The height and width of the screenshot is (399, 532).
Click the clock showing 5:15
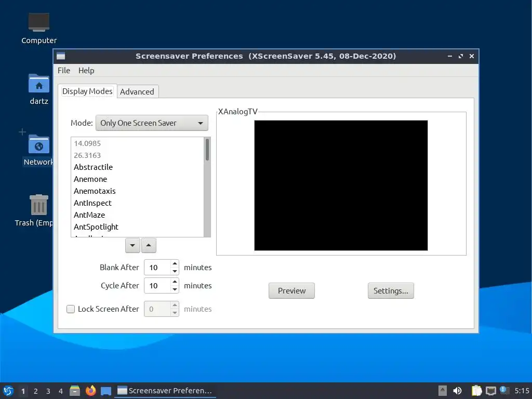(522, 391)
